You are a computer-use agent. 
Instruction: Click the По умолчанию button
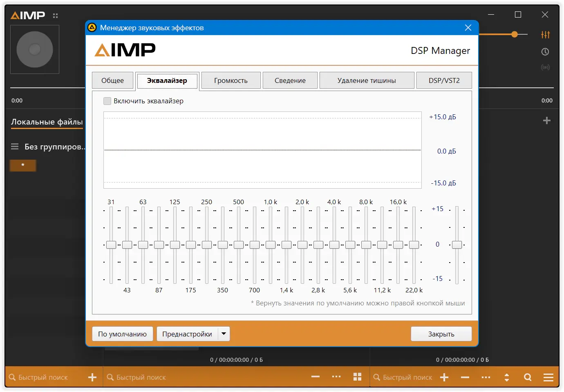click(x=122, y=334)
